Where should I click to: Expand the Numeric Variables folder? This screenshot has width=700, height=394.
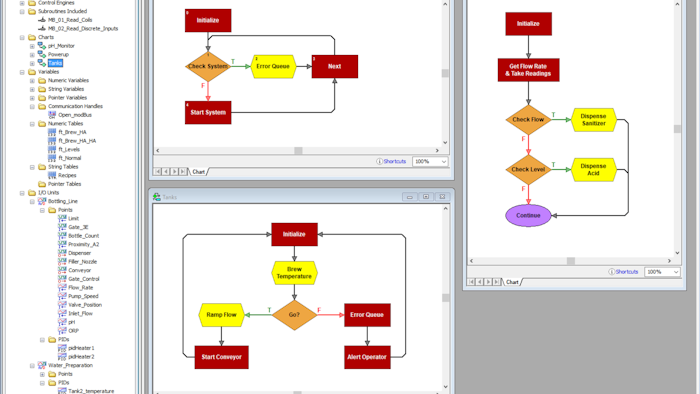pyautogui.click(x=32, y=81)
